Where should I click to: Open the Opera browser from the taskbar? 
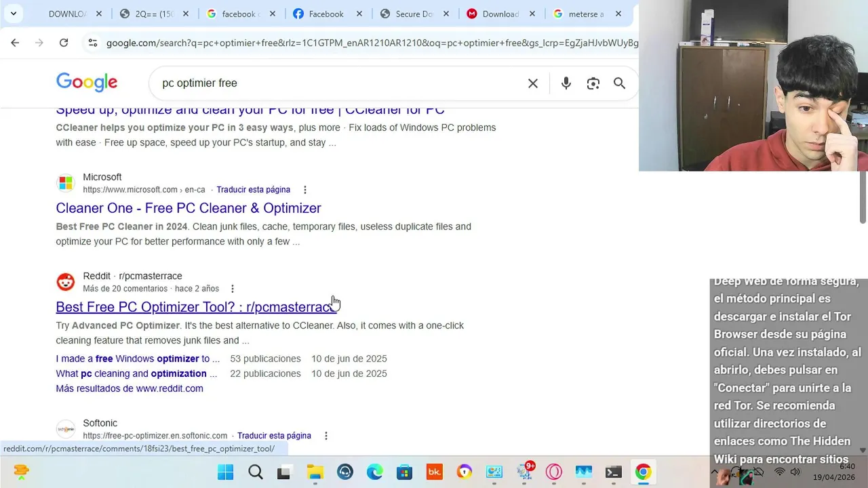(x=554, y=472)
